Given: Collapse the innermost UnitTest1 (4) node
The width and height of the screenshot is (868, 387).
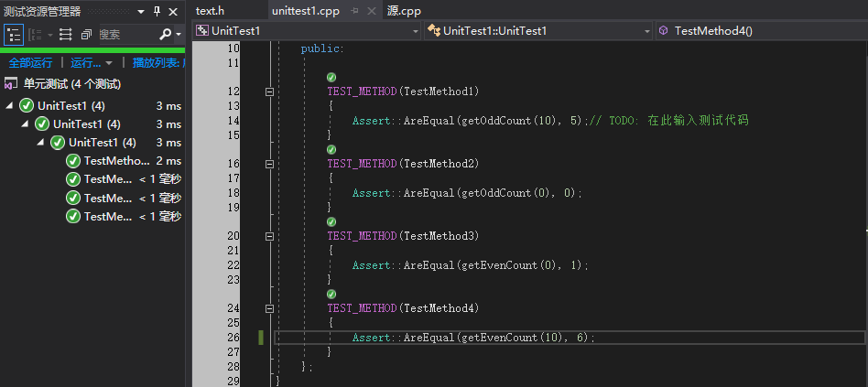Looking at the screenshot, I should coord(40,142).
